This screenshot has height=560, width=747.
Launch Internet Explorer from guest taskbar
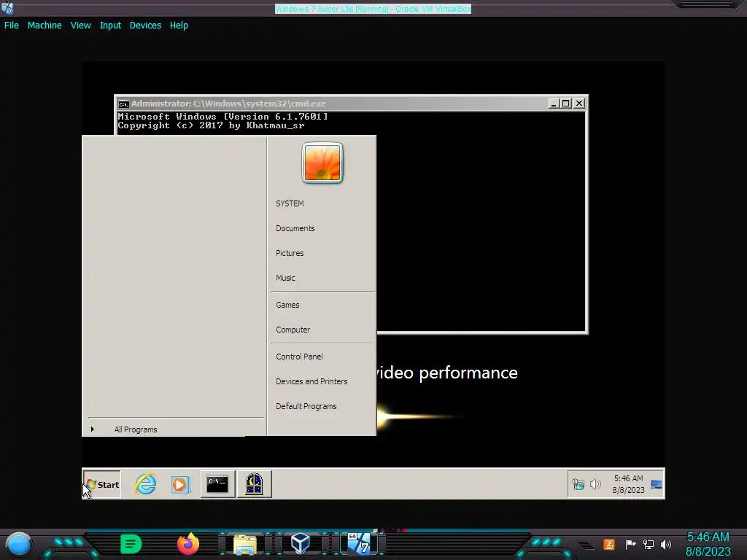pos(145,484)
